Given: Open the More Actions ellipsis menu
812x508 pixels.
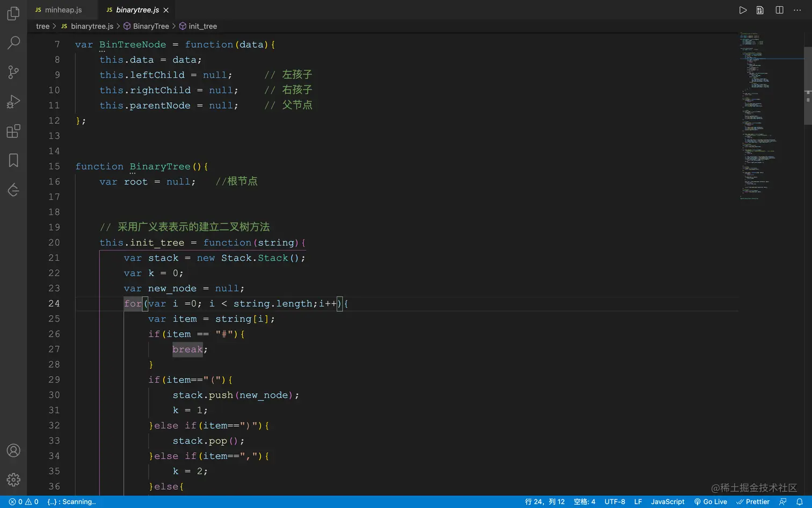Looking at the screenshot, I should pyautogui.click(x=798, y=10).
